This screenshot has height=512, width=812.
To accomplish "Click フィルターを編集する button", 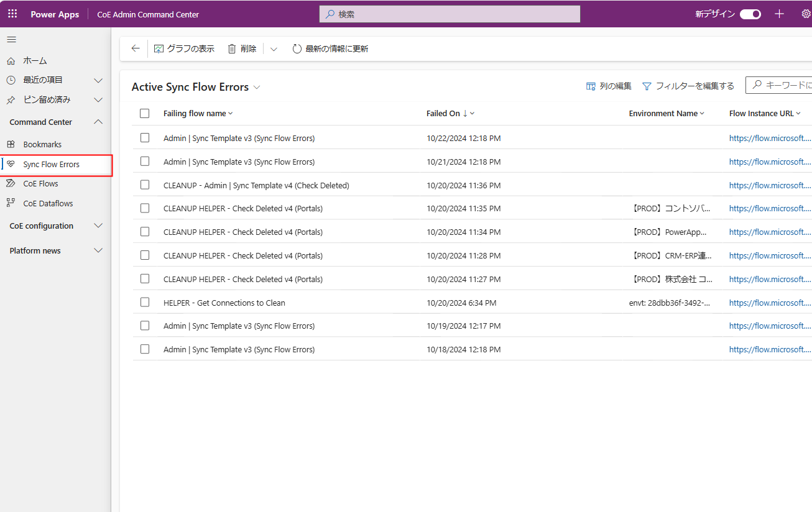I will tap(688, 86).
